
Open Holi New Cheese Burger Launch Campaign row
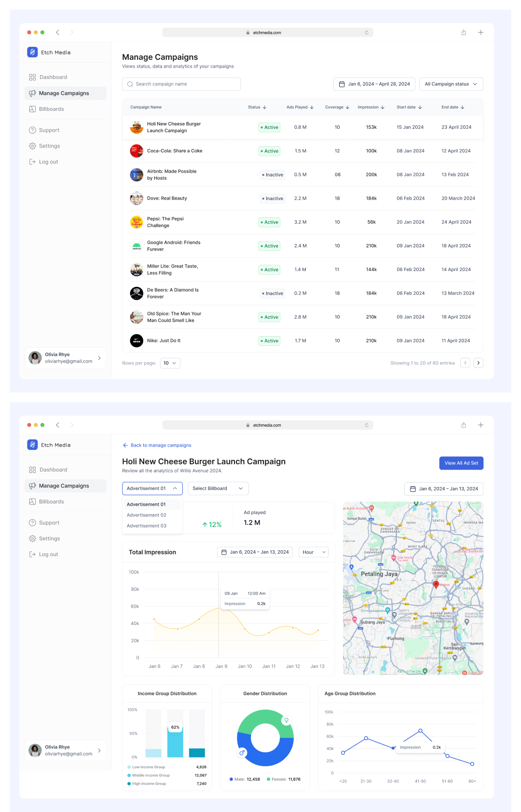(302, 127)
